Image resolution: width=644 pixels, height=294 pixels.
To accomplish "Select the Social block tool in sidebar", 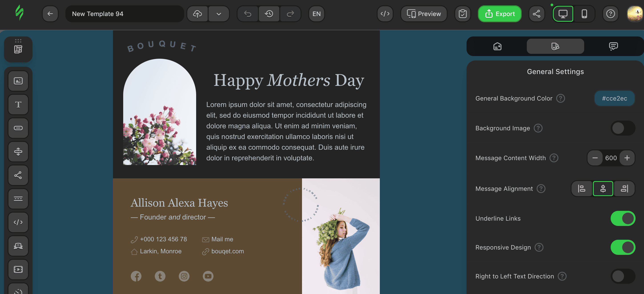I will tap(18, 175).
